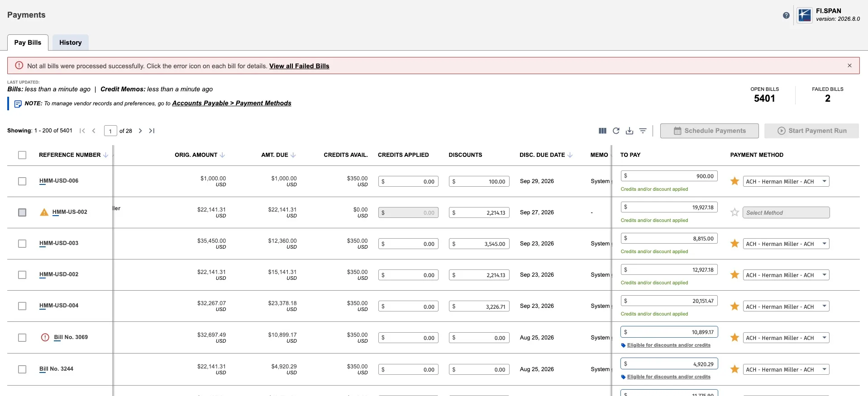The image size is (868, 396).
Task: Click warning triangle on HMM-US-002
Action: tap(44, 212)
